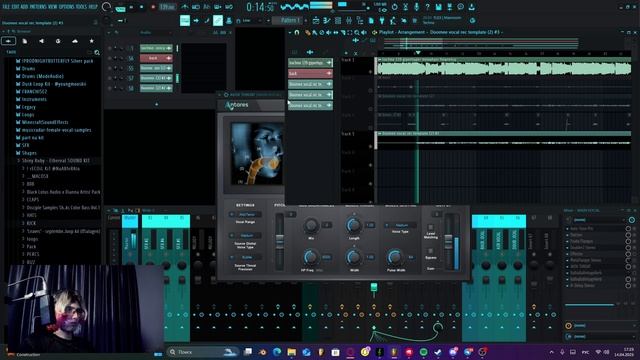Click the red 'back' channel button in channel rack
The image size is (640, 360).
point(156,58)
